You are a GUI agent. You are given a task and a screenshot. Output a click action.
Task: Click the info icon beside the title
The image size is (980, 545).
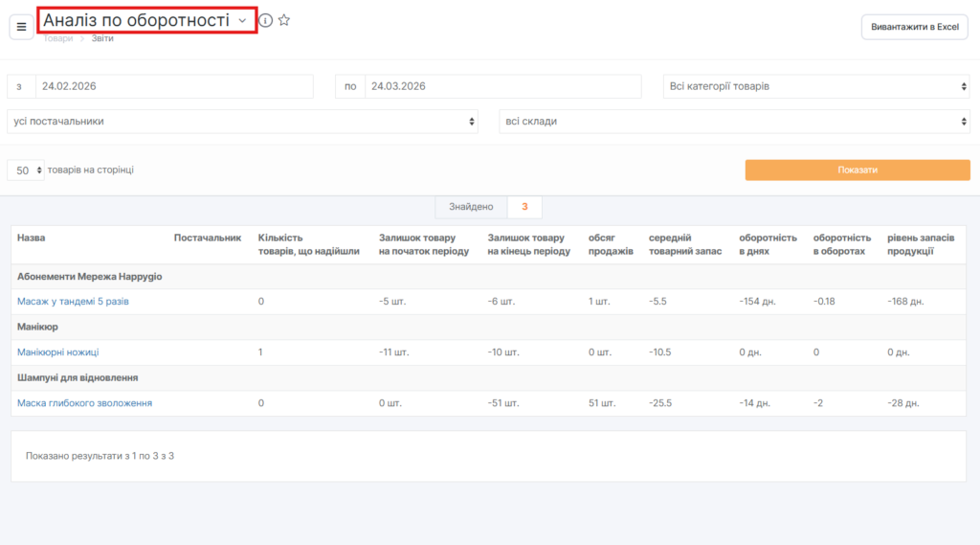tap(266, 20)
